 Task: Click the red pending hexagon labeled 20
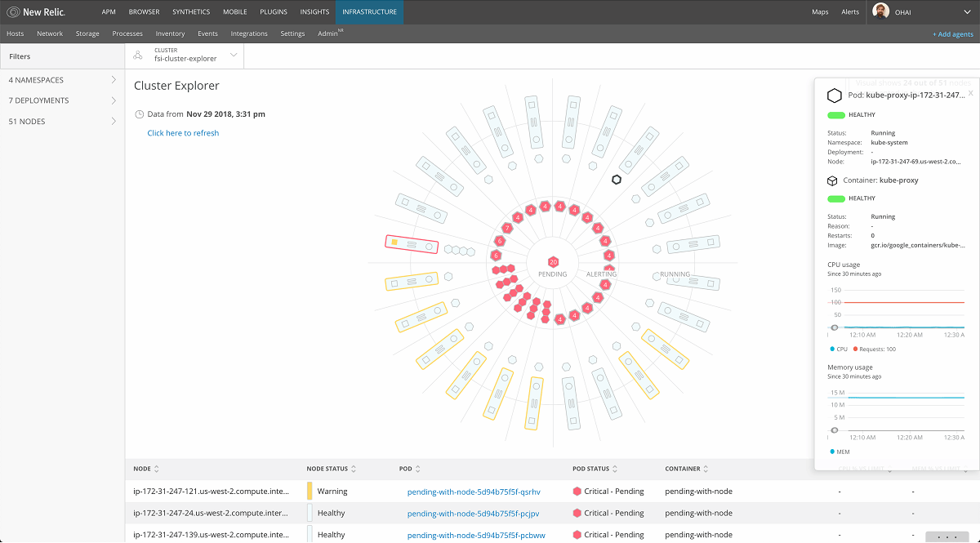[553, 262]
